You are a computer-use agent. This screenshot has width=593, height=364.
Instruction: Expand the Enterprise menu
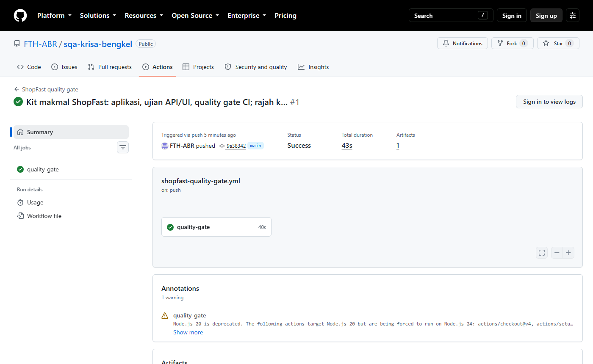coord(247,16)
